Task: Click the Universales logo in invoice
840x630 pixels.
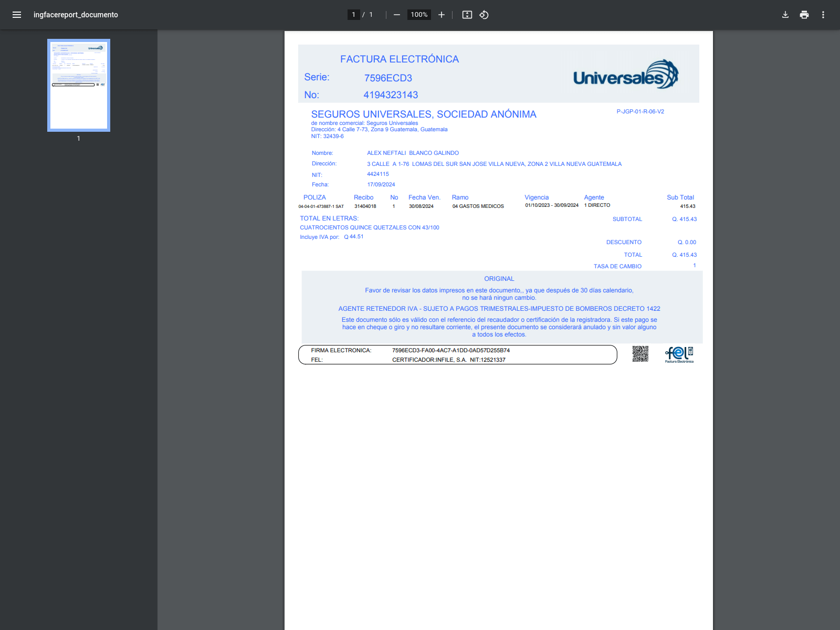Action: (x=626, y=75)
